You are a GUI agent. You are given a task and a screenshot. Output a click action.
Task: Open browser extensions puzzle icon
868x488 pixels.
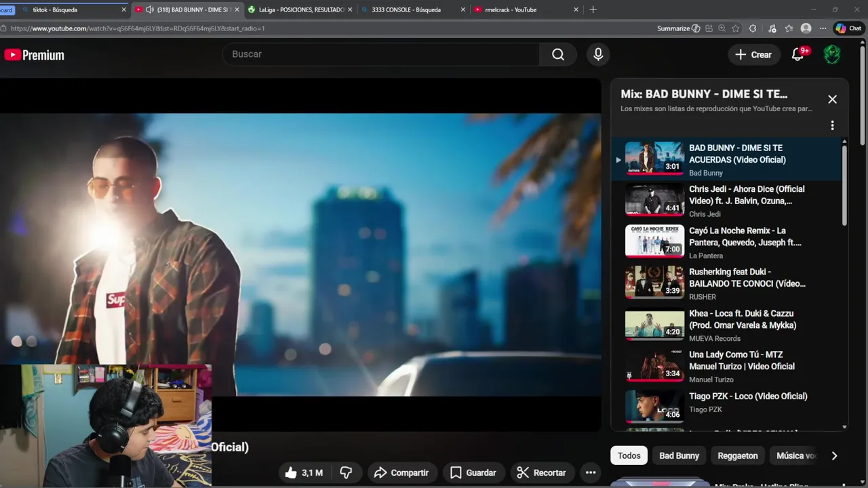coord(753,28)
